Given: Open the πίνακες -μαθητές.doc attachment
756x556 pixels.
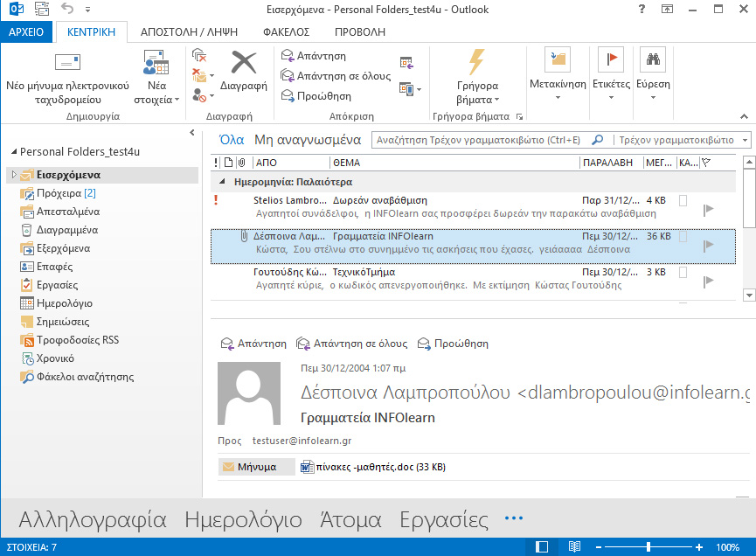Looking at the screenshot, I should pos(372,467).
